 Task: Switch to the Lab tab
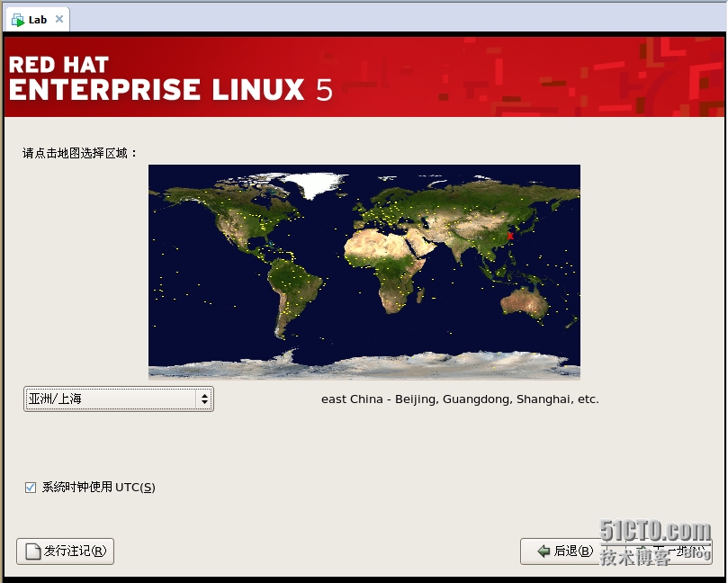point(37,20)
